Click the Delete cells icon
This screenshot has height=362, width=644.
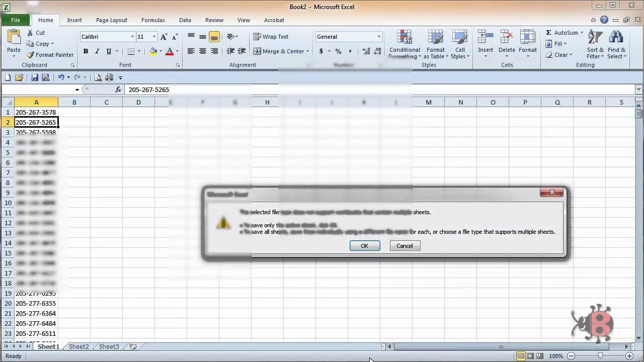tap(507, 37)
